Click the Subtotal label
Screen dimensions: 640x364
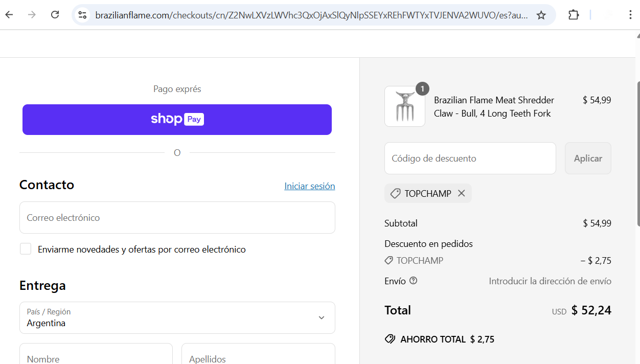(x=401, y=223)
